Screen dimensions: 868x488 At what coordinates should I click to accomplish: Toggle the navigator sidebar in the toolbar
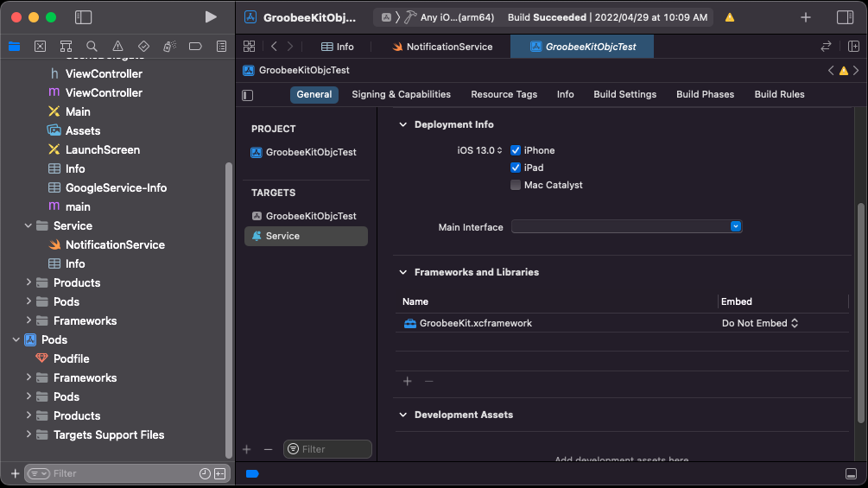[83, 17]
